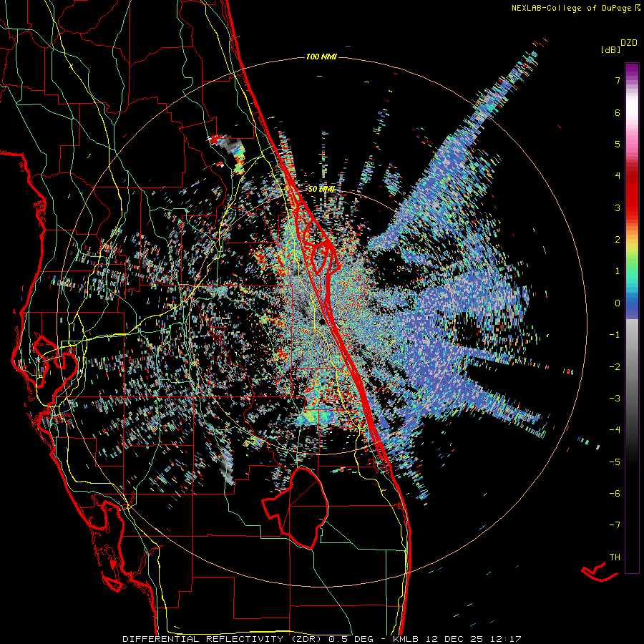Click the NEXLAB-College of DuPage label
The height and width of the screenshot is (644, 644).
coord(571,8)
